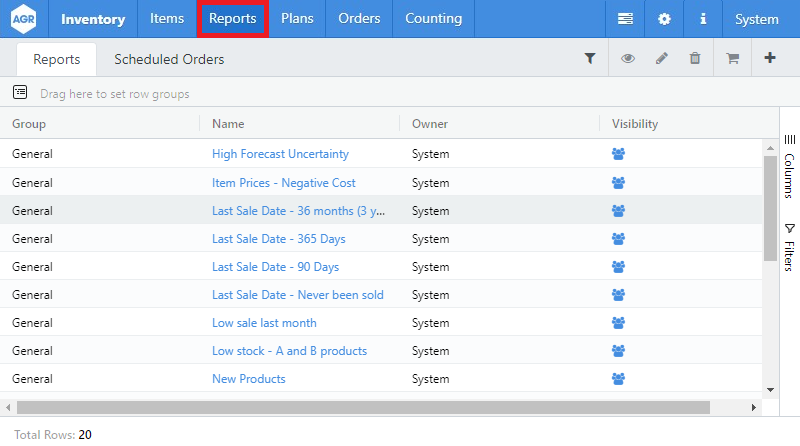Viewport: 800px width, 446px height.
Task: Click the AGR logo icon
Action: pyautogui.click(x=23, y=19)
